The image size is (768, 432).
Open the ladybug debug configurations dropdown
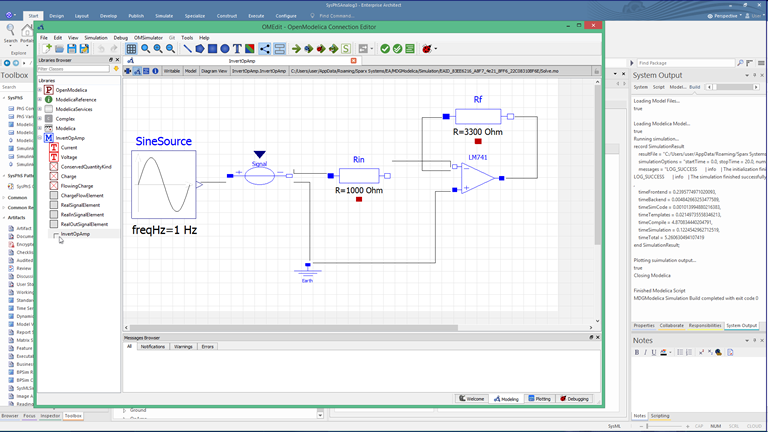click(x=435, y=48)
